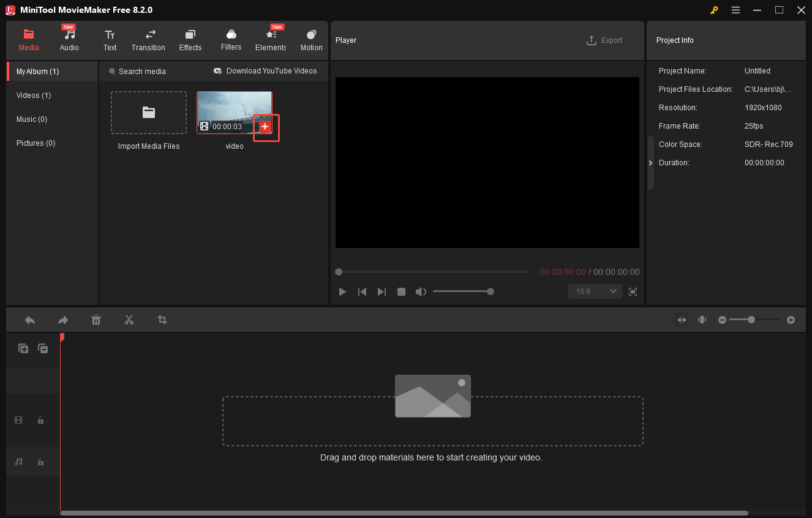Viewport: 812px width, 518px height.
Task: Mute the player volume icon
Action: tap(421, 291)
